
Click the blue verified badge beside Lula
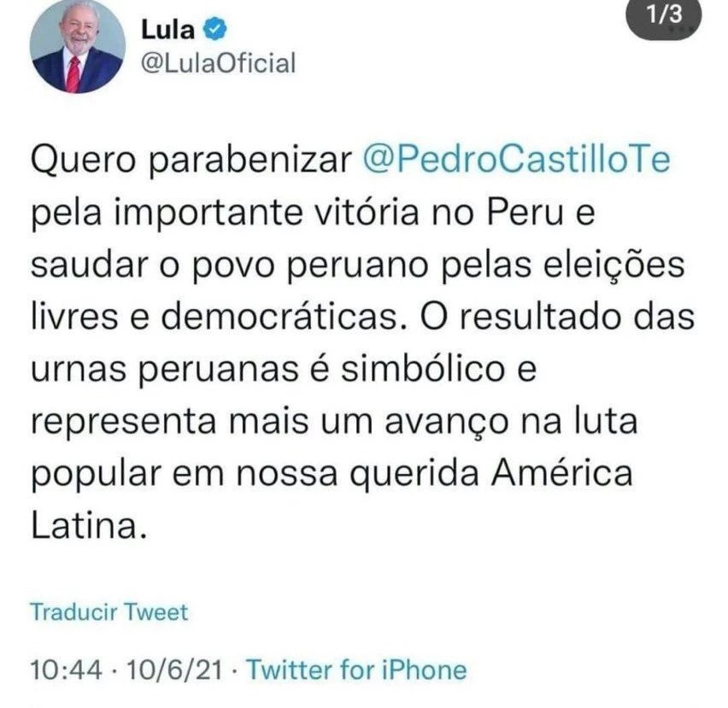pos(215,29)
